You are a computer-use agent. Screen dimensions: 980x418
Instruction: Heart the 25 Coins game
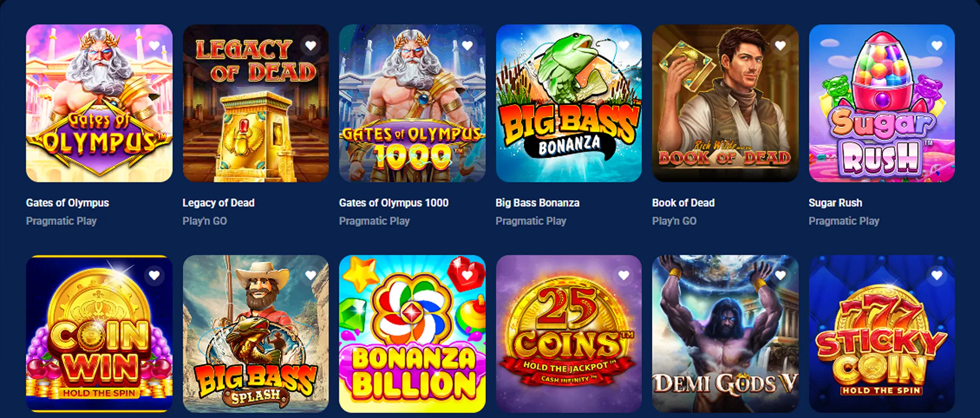tap(624, 275)
